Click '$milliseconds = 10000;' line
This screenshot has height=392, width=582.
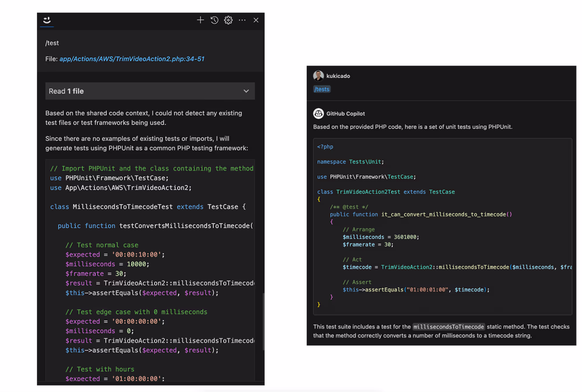tap(107, 264)
